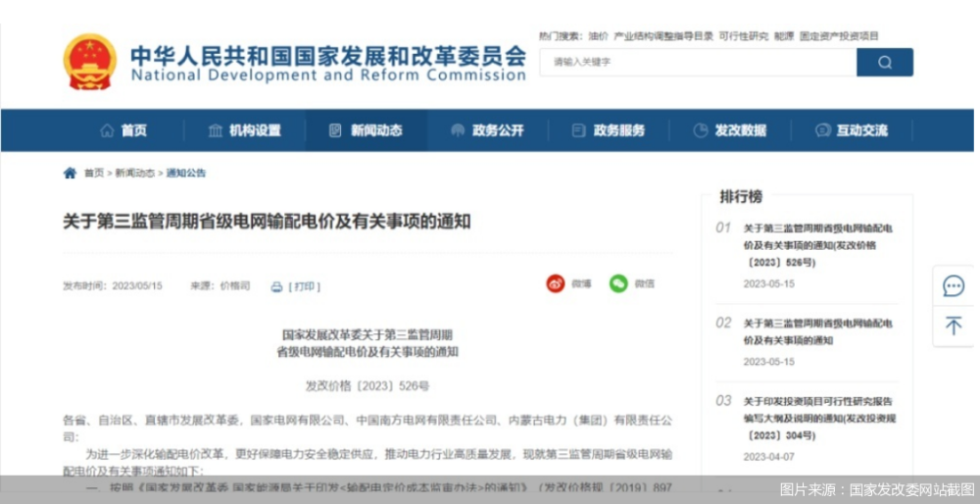This screenshot has width=980, height=504.
Task: Click the WeChat share icon
Action: tap(618, 284)
